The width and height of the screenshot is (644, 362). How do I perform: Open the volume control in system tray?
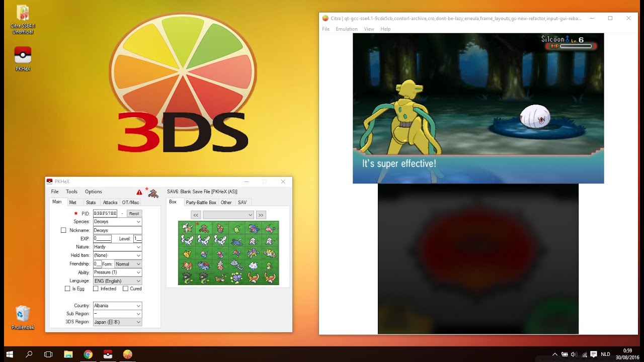tap(575, 354)
